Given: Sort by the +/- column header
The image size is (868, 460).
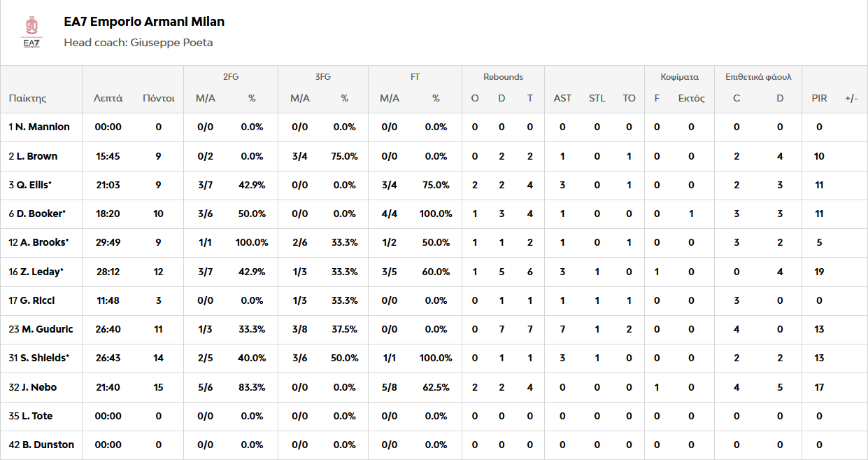Looking at the screenshot, I should tap(851, 99).
